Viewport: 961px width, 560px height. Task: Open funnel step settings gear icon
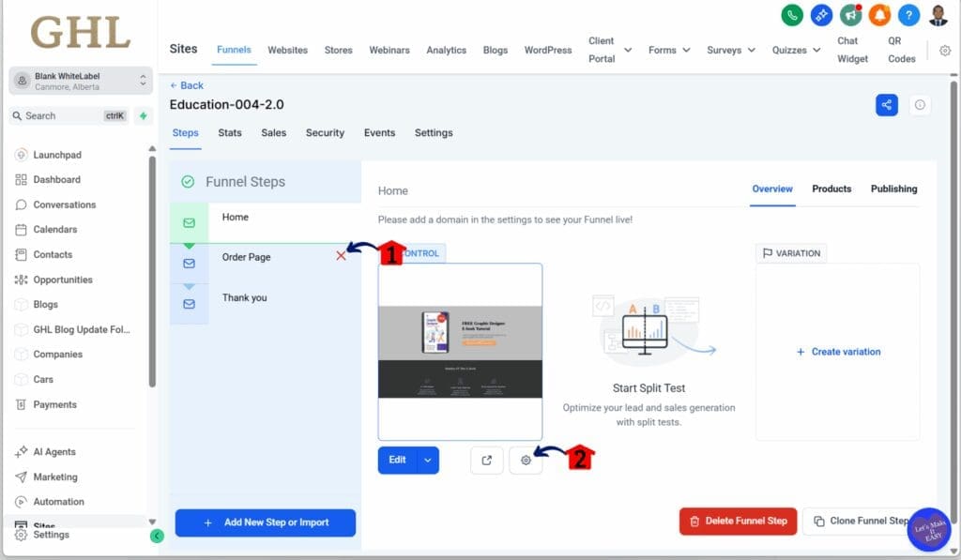pos(526,461)
